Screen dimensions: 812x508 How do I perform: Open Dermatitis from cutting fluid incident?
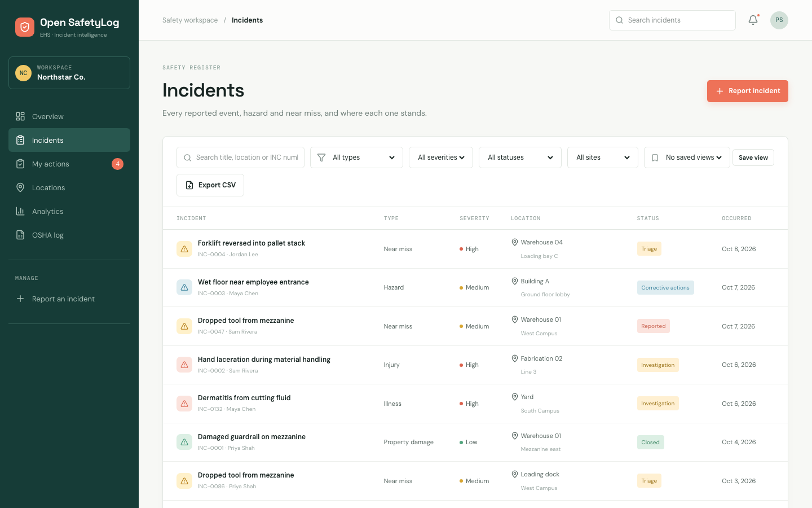tap(244, 398)
